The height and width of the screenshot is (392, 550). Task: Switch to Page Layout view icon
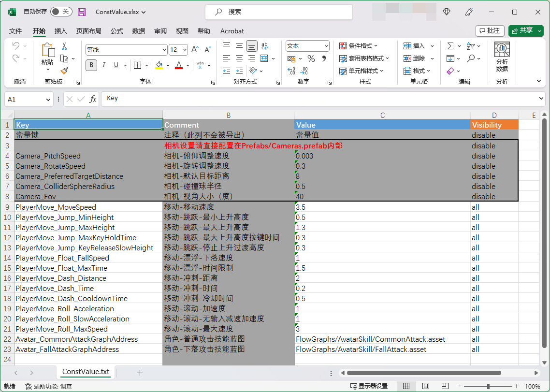point(425,386)
